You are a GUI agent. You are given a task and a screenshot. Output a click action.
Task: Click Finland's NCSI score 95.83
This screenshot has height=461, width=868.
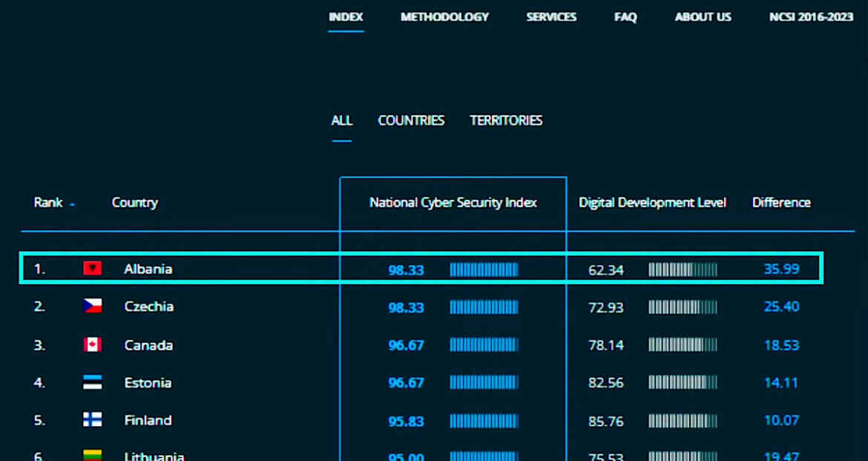[x=406, y=421]
